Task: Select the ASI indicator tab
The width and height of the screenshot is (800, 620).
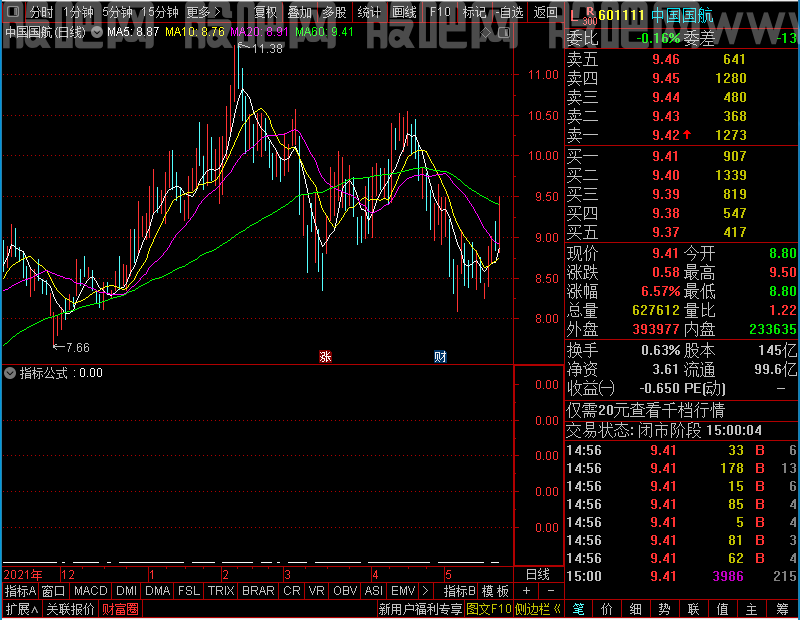Action: pyautogui.click(x=373, y=591)
